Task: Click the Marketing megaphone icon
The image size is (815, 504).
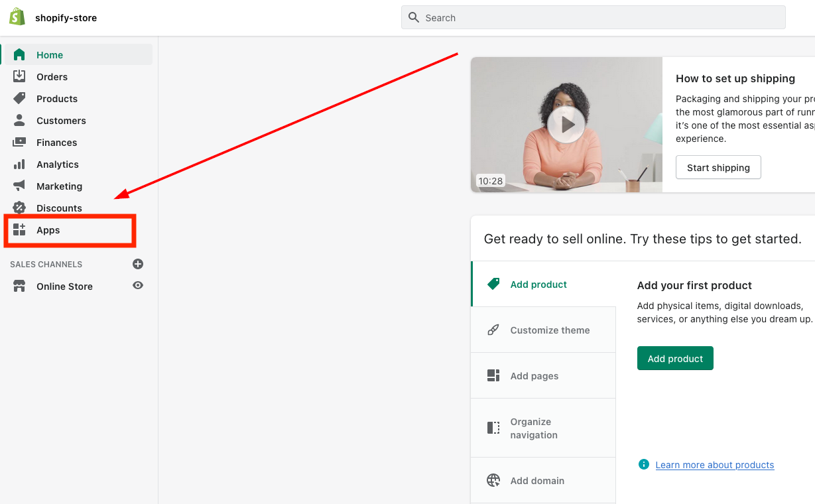Action: (19, 186)
